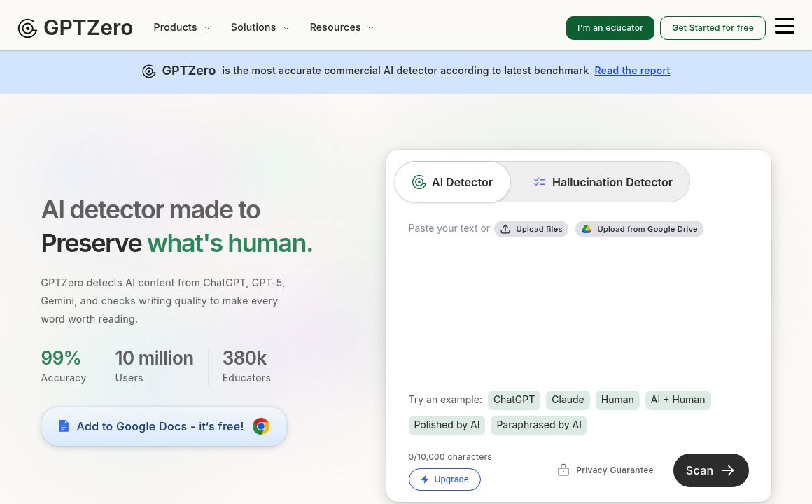Expand the Solutions dropdown menu
The image size is (812, 504).
(x=260, y=27)
